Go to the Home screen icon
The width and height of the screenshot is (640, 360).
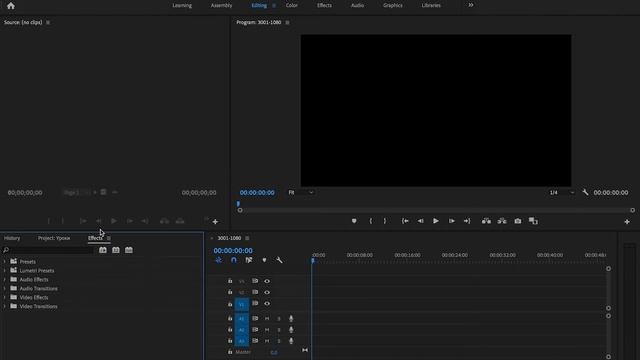point(11,6)
